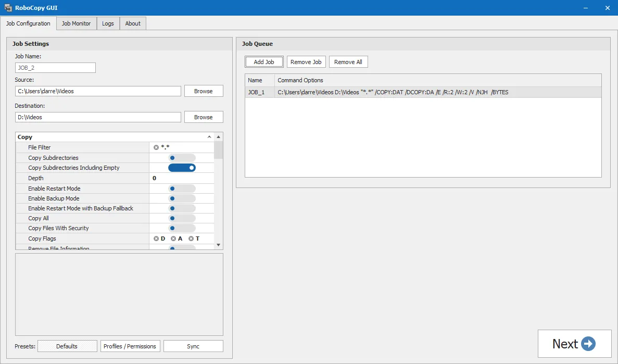
Task: Open the About tab
Action: click(x=132, y=23)
